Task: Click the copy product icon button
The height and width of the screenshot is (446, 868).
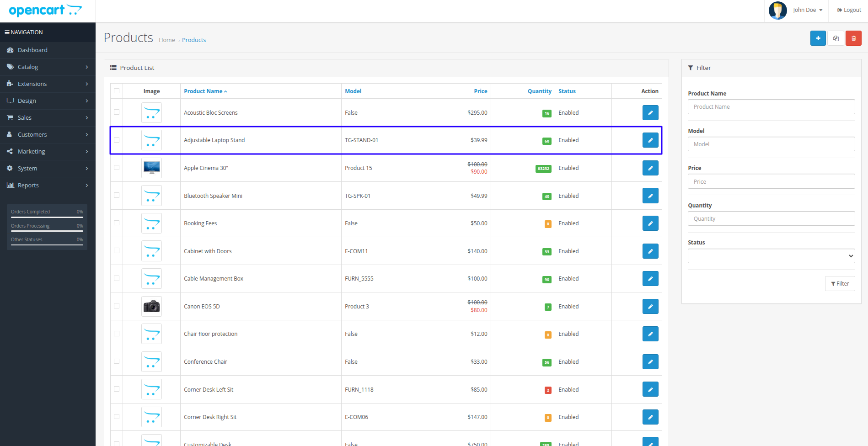Action: [x=836, y=38]
